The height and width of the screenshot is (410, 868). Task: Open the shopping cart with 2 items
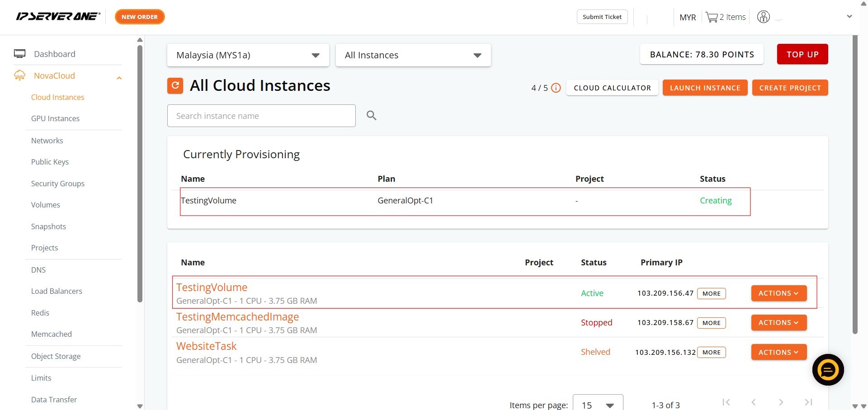(725, 17)
